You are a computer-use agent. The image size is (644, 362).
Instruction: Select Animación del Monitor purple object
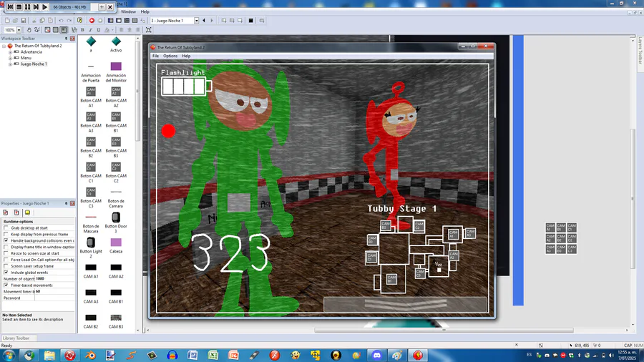pyautogui.click(x=116, y=72)
